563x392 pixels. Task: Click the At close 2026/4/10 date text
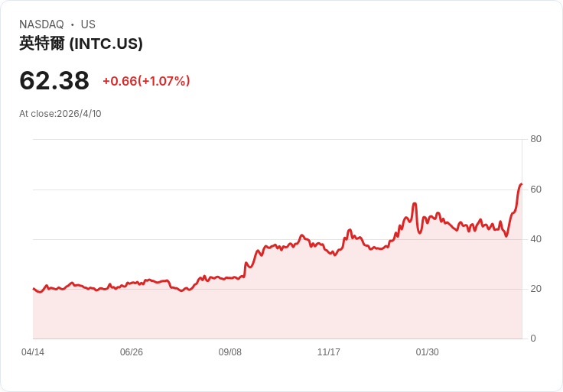pyautogui.click(x=60, y=114)
